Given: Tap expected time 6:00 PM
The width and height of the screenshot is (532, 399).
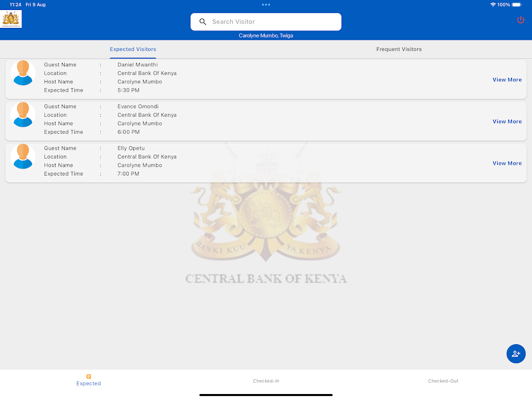Looking at the screenshot, I should point(128,132).
